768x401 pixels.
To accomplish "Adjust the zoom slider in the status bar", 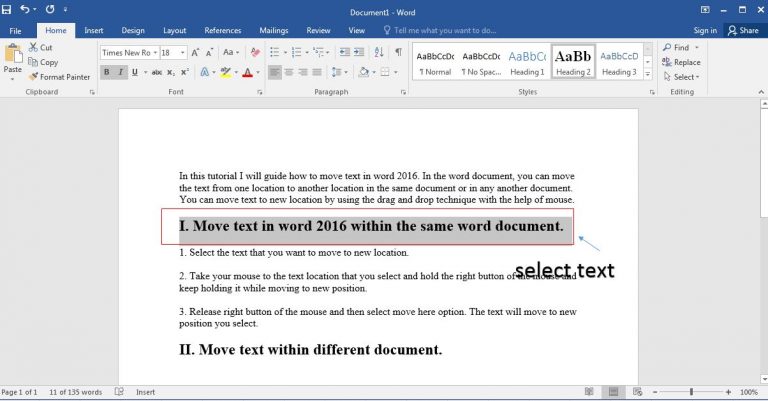I will click(691, 392).
